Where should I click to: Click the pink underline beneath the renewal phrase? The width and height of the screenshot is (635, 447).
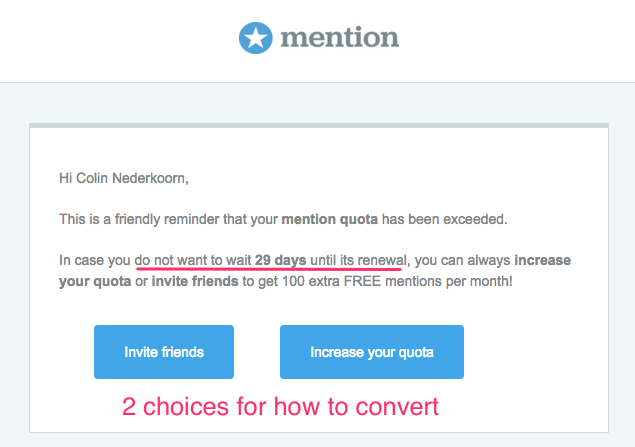pyautogui.click(x=269, y=268)
